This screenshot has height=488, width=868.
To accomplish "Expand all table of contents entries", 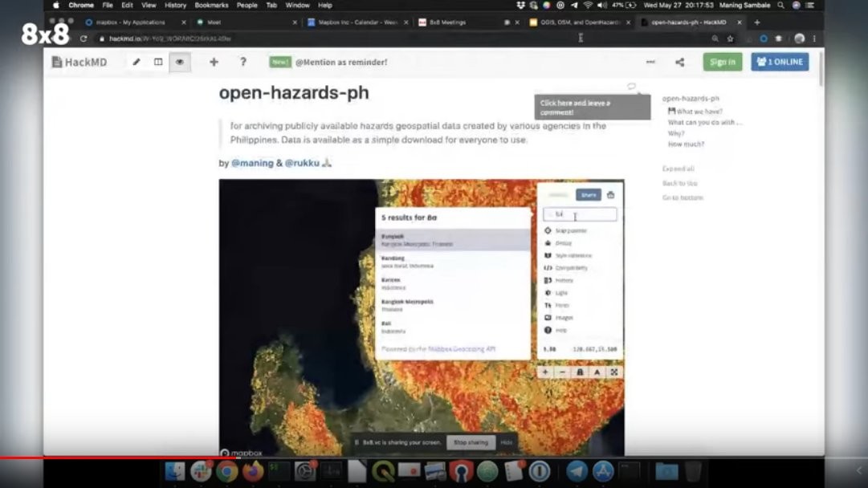I will (679, 169).
